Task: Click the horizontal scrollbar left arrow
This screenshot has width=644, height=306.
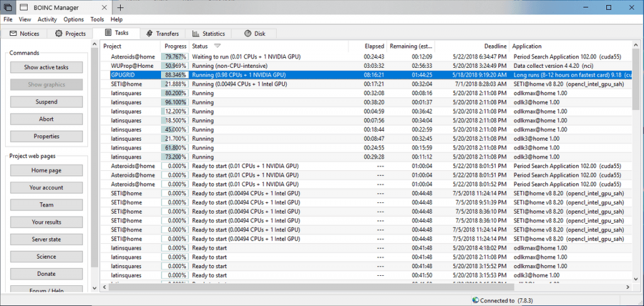Action: tap(105, 287)
